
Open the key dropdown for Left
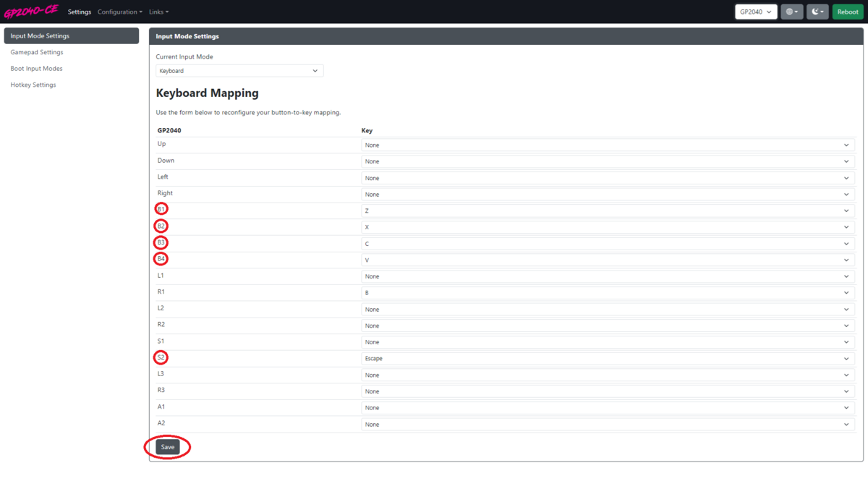(x=608, y=178)
